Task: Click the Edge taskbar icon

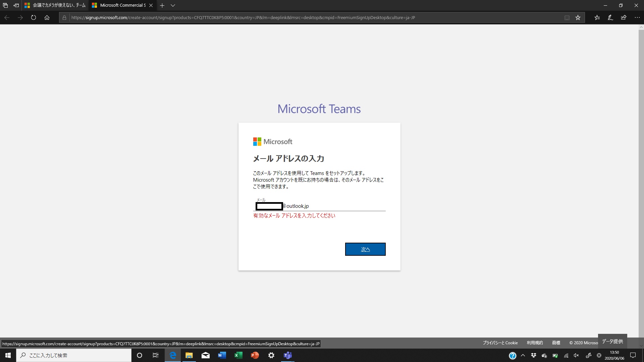Action: 173,355
